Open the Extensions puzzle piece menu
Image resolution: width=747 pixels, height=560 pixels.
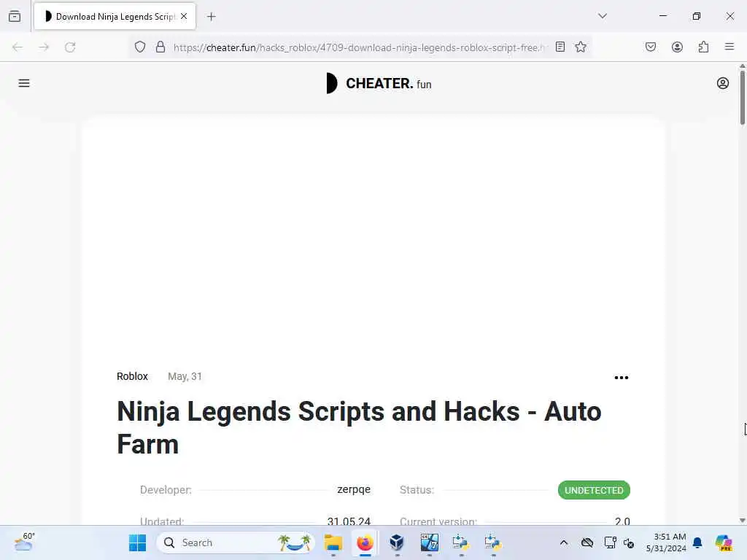pyautogui.click(x=703, y=47)
